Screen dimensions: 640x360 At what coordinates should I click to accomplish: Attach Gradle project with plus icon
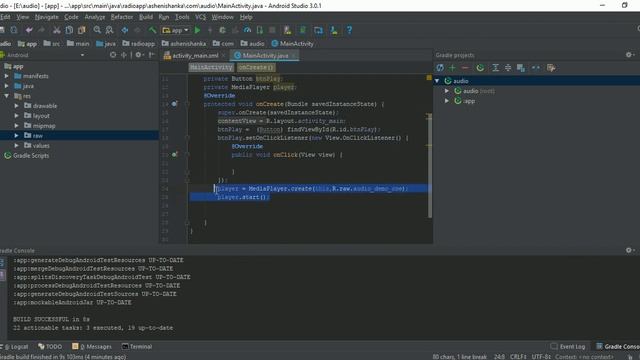[x=452, y=68]
